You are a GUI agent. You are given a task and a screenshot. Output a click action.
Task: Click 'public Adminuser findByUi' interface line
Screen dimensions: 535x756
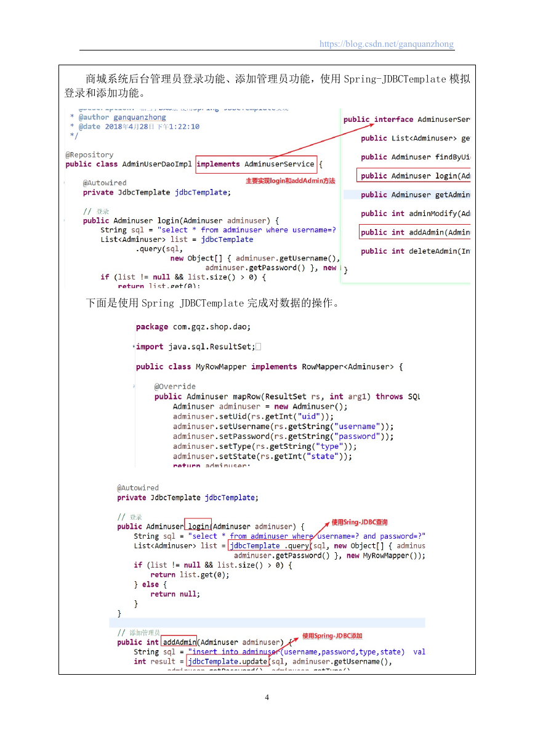(416, 157)
